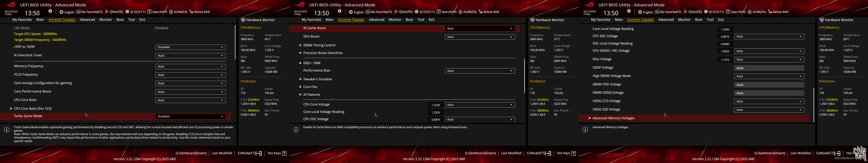
Task: Open the AI Cache Boost dropdown
Action: coord(480,28)
